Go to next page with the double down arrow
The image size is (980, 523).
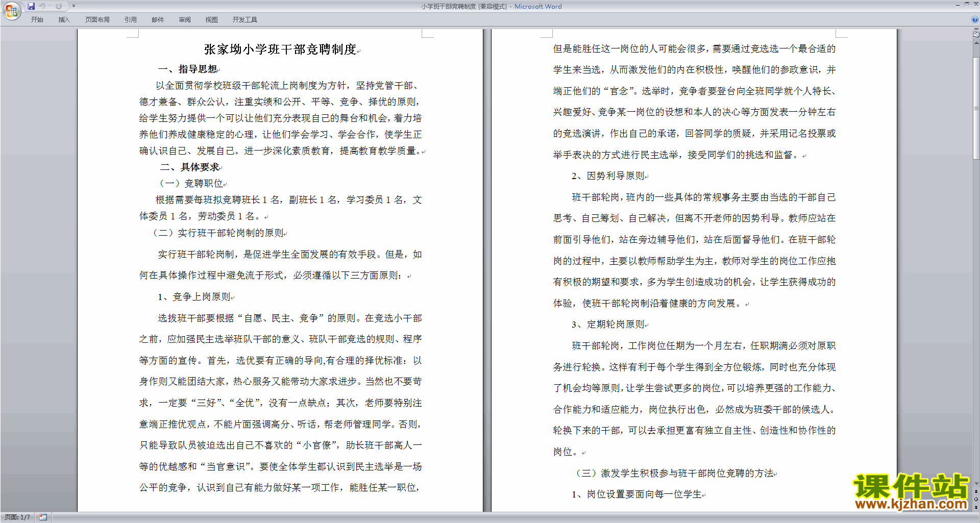[976, 508]
